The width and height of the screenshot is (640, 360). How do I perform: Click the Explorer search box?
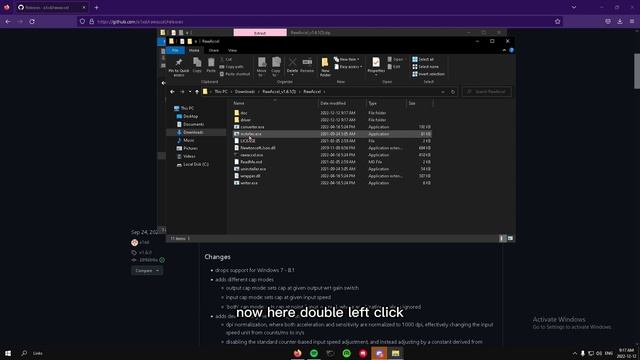point(487,92)
